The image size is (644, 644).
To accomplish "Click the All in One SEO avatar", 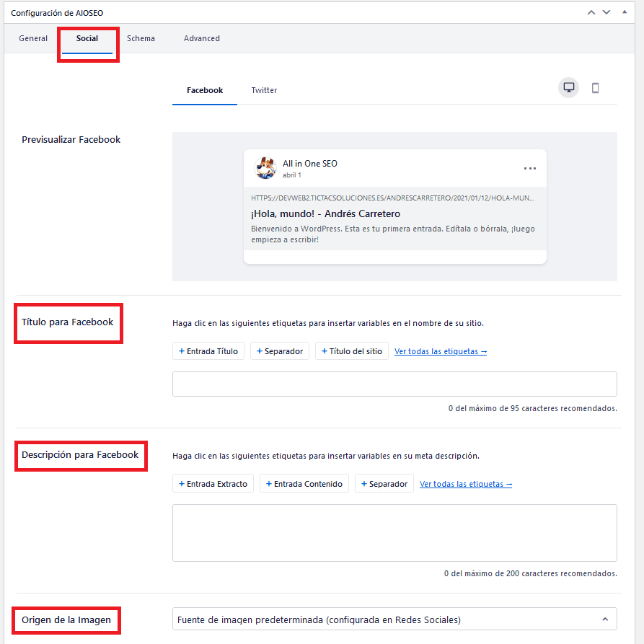I will [265, 168].
